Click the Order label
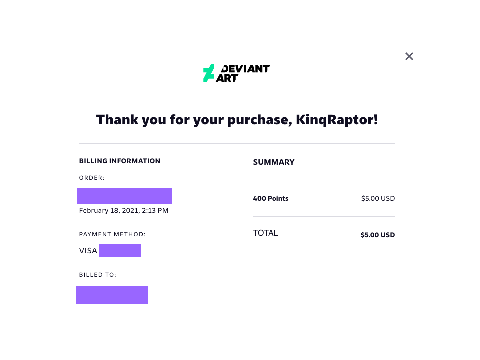 click(91, 178)
